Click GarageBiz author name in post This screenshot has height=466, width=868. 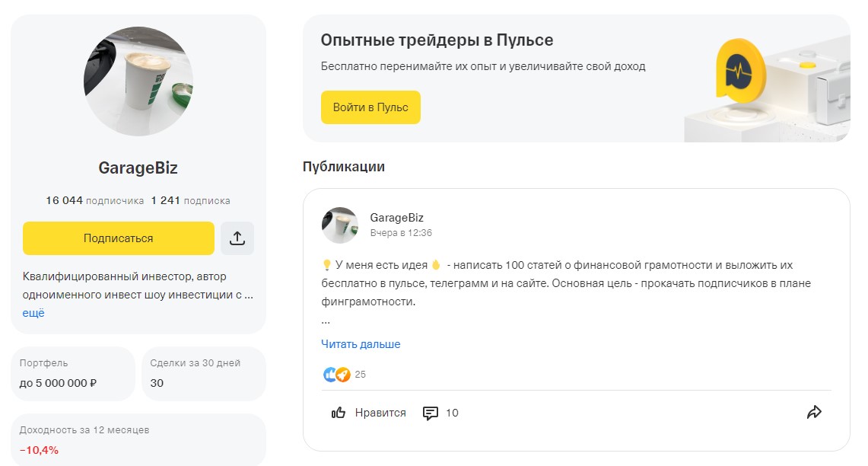tap(396, 218)
